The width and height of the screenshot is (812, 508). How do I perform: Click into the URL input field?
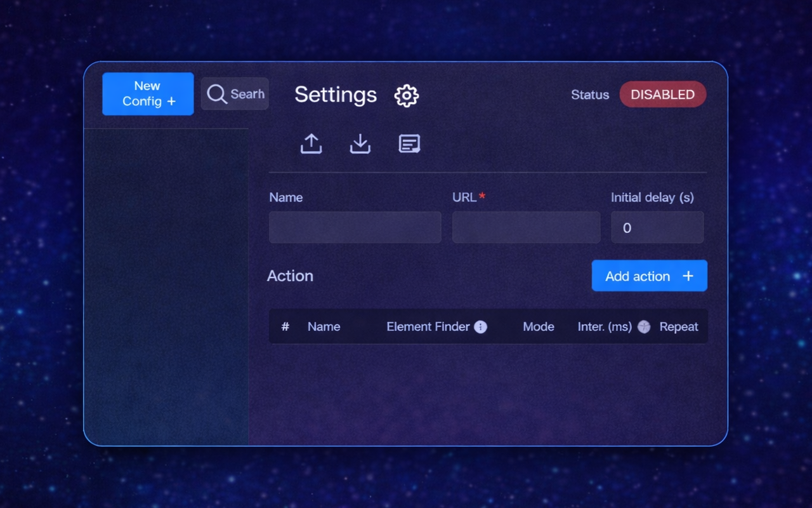pyautogui.click(x=527, y=227)
